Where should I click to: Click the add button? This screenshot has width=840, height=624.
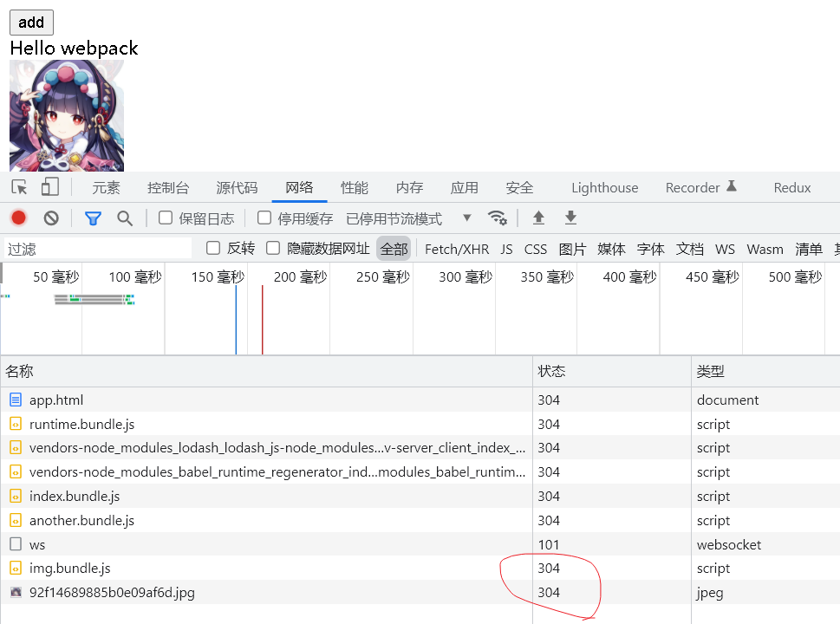[x=31, y=23]
